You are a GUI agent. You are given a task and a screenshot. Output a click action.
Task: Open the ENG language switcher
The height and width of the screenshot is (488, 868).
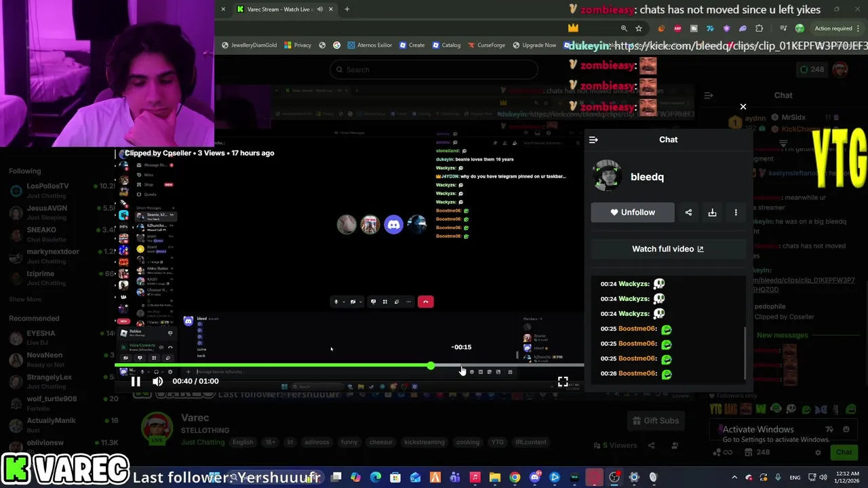tap(795, 478)
